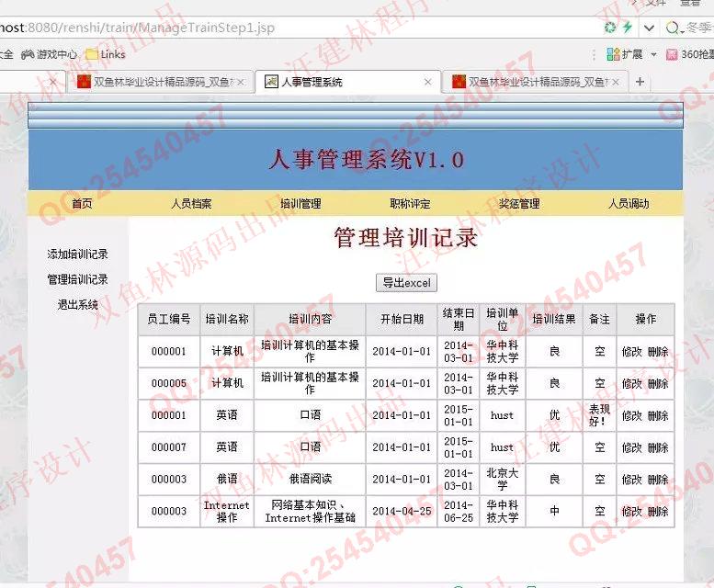Click the 培训内容 column header

click(x=310, y=319)
